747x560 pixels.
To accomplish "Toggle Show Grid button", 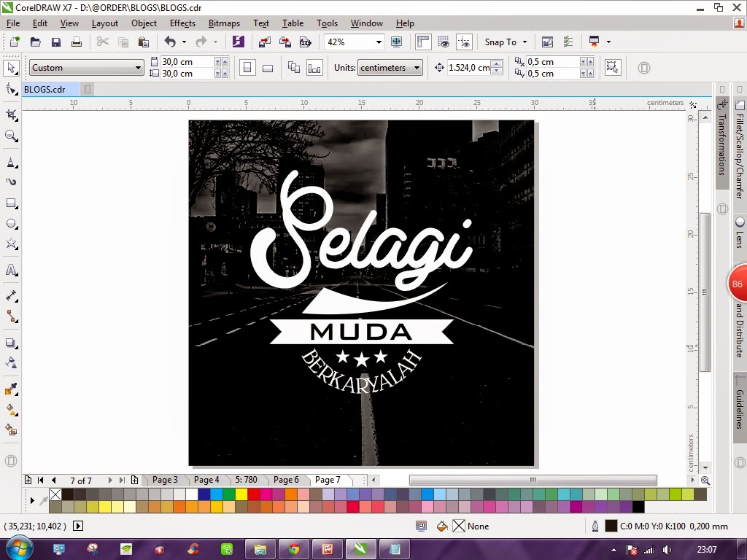I will pos(444,42).
